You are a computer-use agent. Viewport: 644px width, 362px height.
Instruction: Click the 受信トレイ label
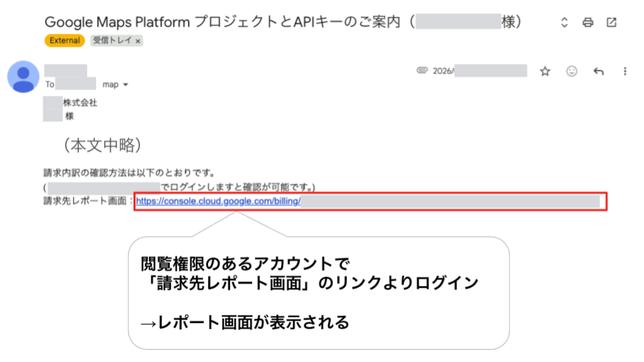pyautogui.click(x=112, y=41)
